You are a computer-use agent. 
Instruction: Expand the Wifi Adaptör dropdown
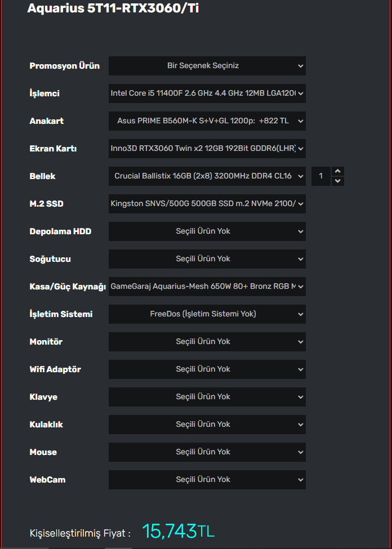[x=207, y=369]
